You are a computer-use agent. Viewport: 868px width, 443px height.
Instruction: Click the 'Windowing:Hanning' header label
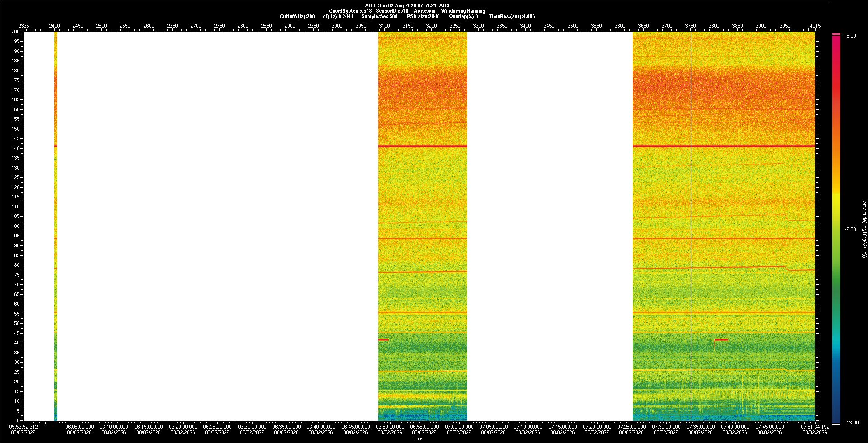[463, 11]
